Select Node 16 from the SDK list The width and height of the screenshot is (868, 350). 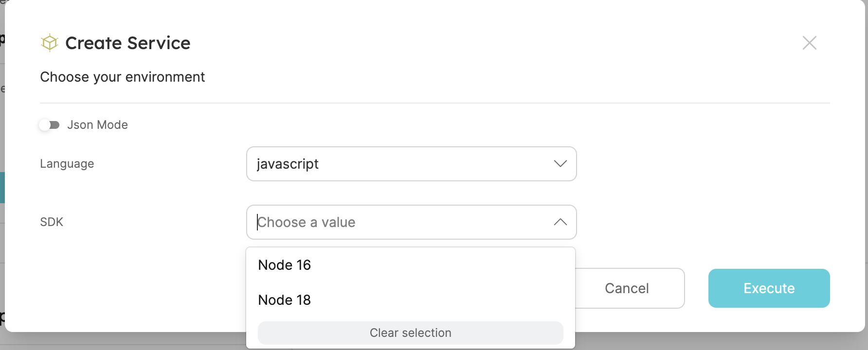(284, 265)
